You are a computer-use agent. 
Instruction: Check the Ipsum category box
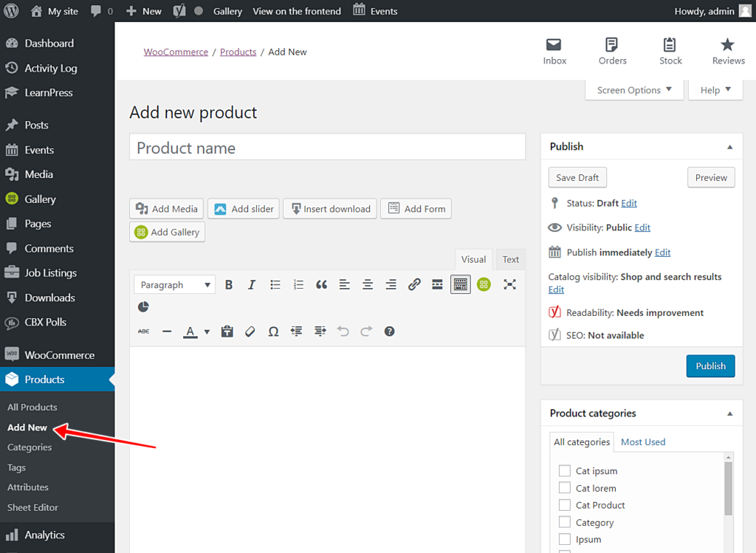point(565,539)
